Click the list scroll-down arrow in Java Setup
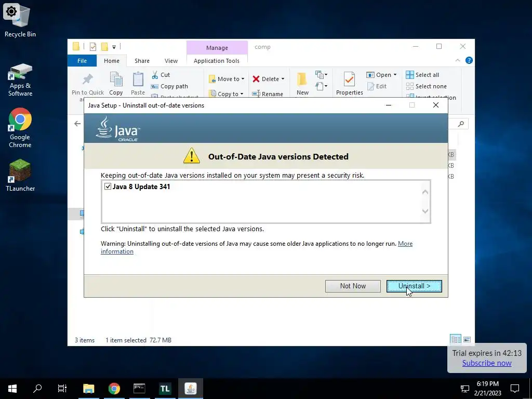532x399 pixels. pyautogui.click(x=425, y=211)
